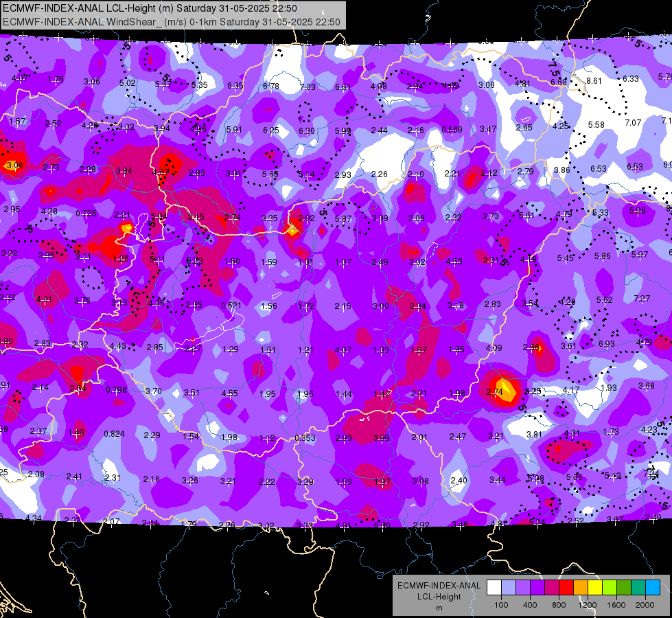672x618 pixels.
Task: Pick the light blue legend swatch at the far right
Action: pyautogui.click(x=652, y=588)
